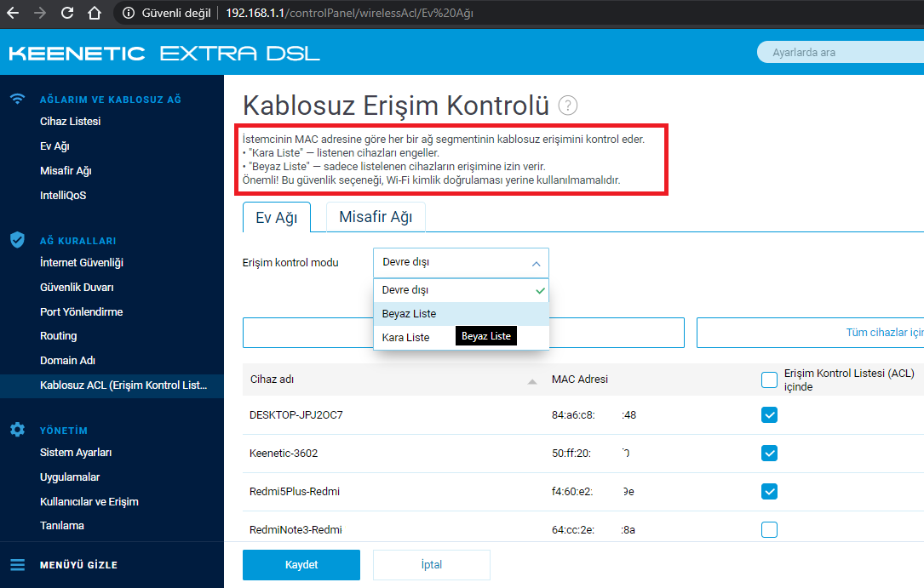Uncheck ACL checkbox for DESKTOP-JPJ2OC7

click(769, 415)
